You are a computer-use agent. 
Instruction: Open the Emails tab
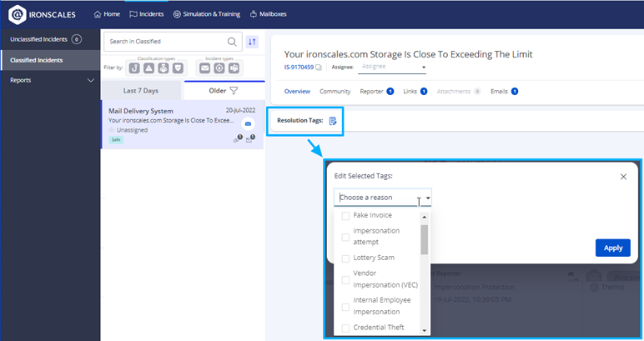(x=505, y=92)
